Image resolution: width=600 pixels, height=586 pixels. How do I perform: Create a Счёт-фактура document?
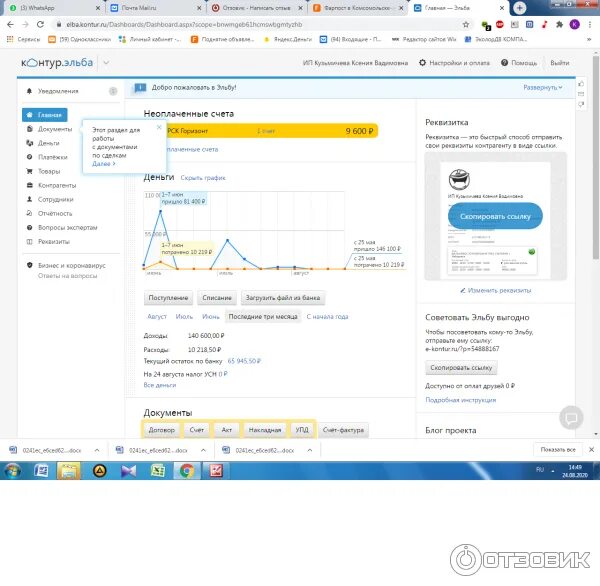coord(343,430)
